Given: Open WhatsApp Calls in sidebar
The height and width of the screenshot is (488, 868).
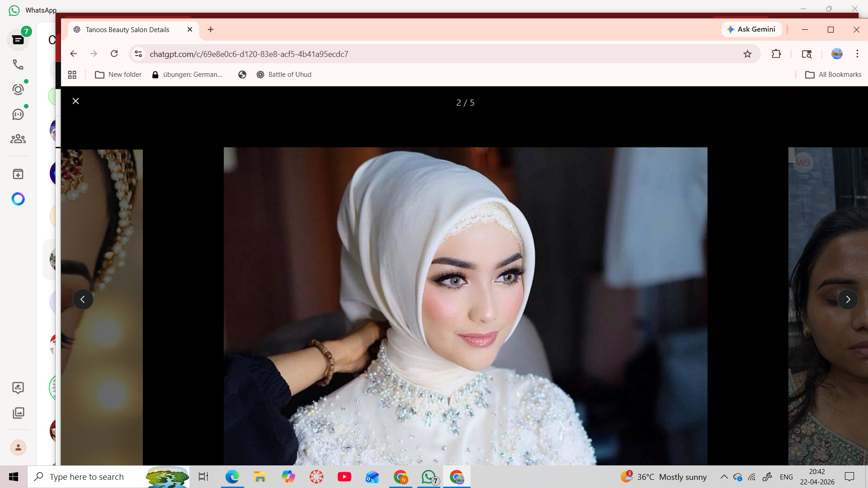Looking at the screenshot, I should [x=18, y=65].
